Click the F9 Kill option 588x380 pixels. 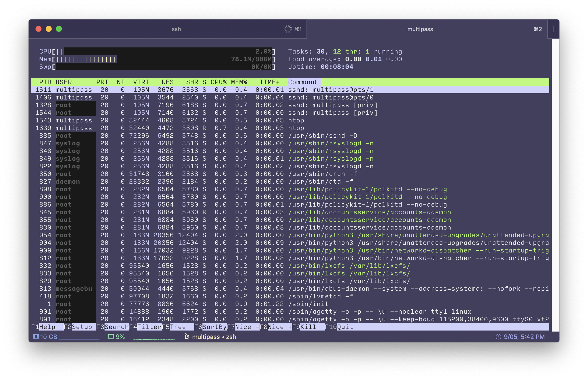pos(308,327)
